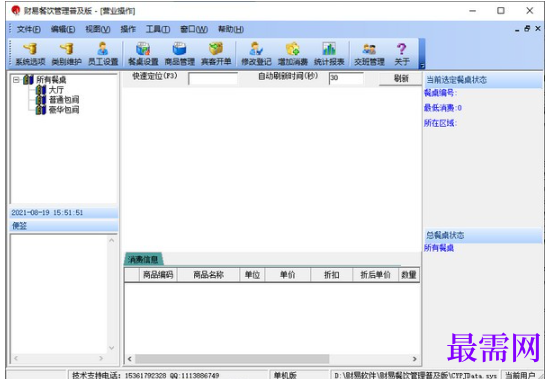Select 所有餐桌 in the tree
The height and width of the screenshot is (379, 559).
51,80
